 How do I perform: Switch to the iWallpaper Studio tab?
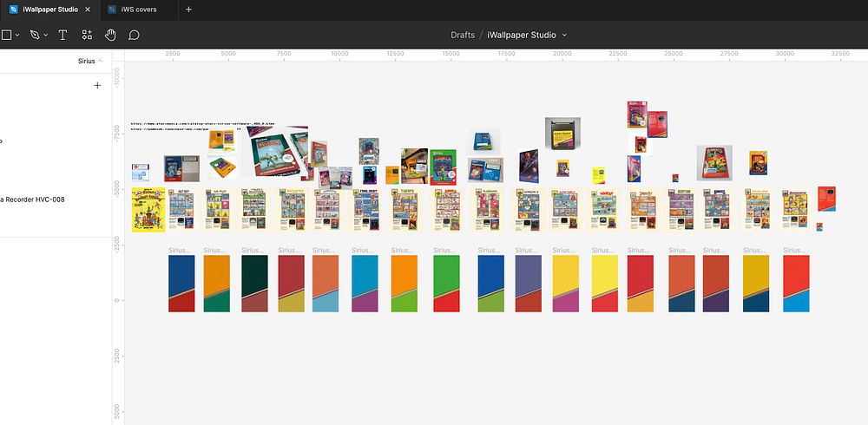[50, 10]
